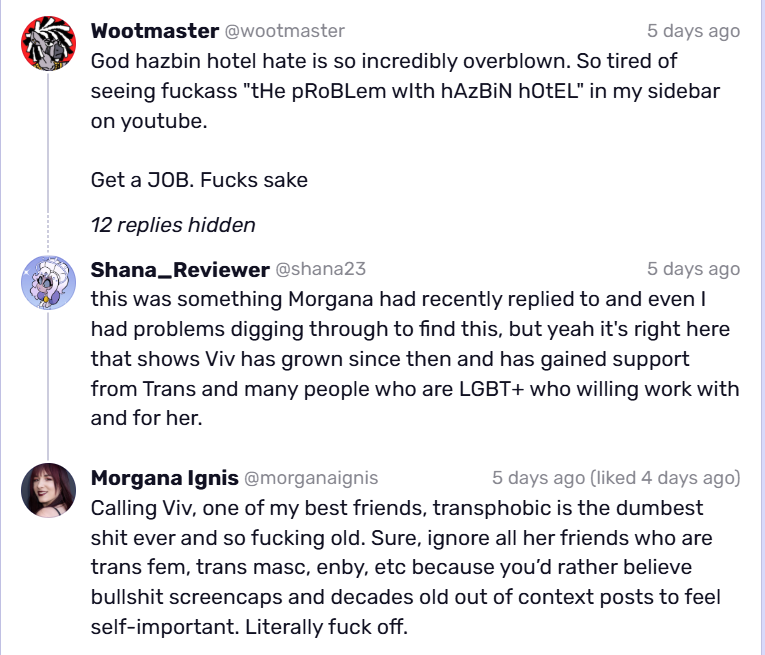The width and height of the screenshot is (765, 655).
Task: Open Morgana Ignis's reply about Viv
Action: [405, 567]
